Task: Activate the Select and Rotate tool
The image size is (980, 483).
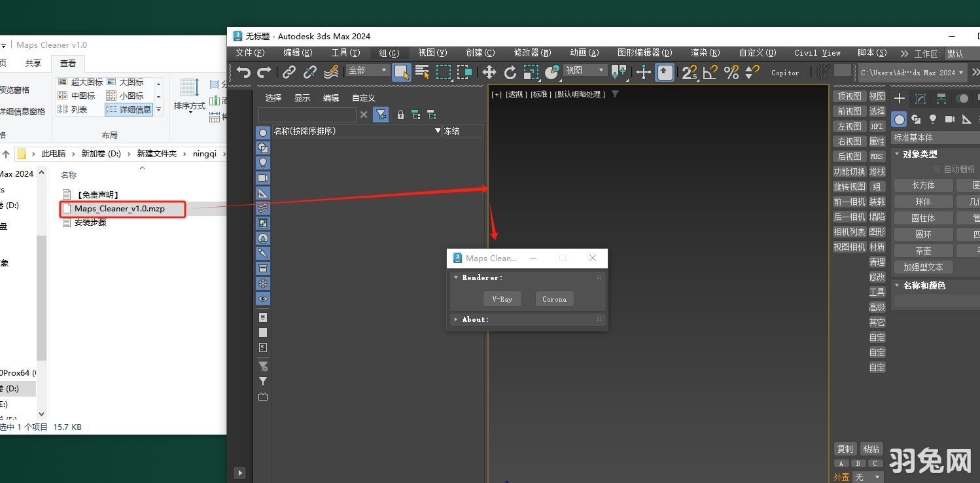Action: coord(510,72)
